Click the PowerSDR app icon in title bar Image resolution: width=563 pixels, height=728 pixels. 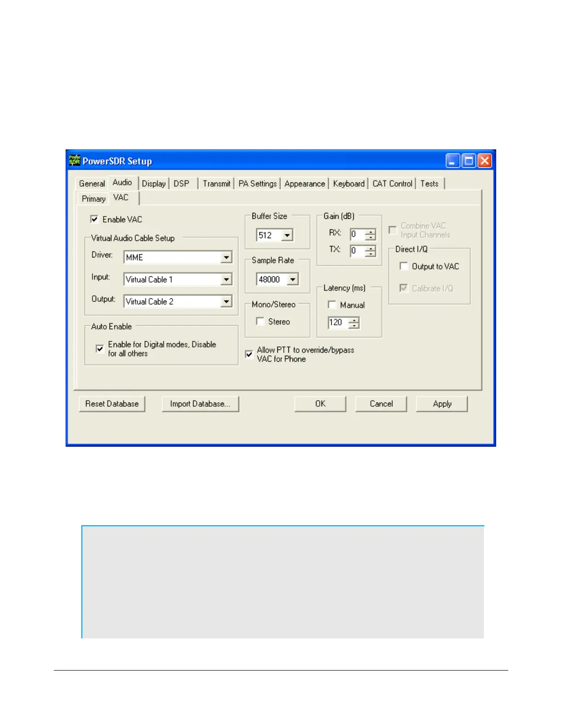[75, 160]
